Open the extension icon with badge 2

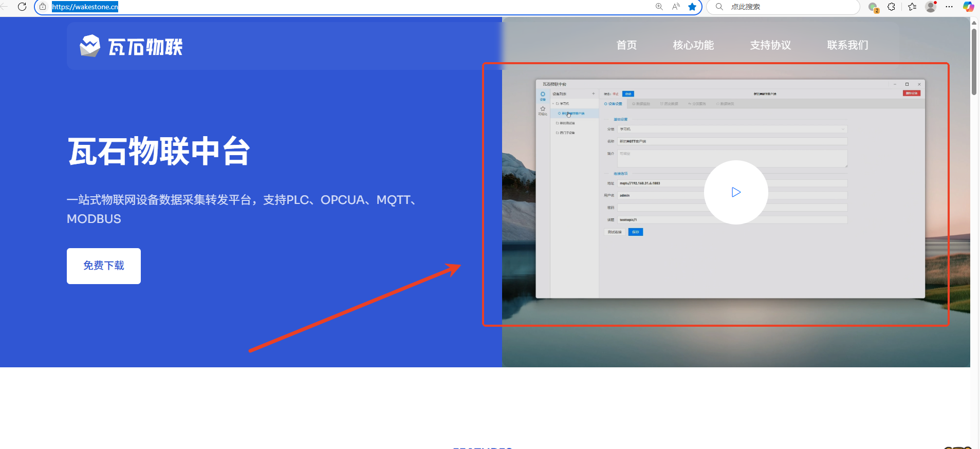click(873, 7)
